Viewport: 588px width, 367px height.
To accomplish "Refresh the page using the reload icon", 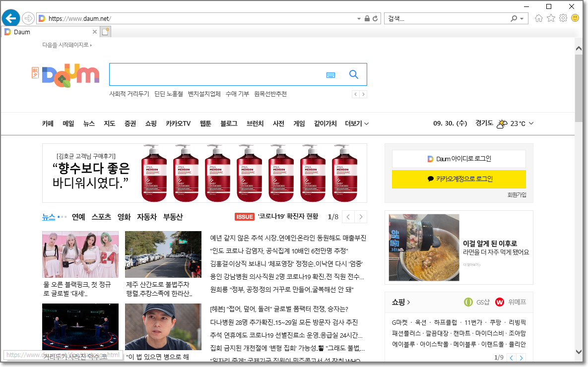I will 375,18.
